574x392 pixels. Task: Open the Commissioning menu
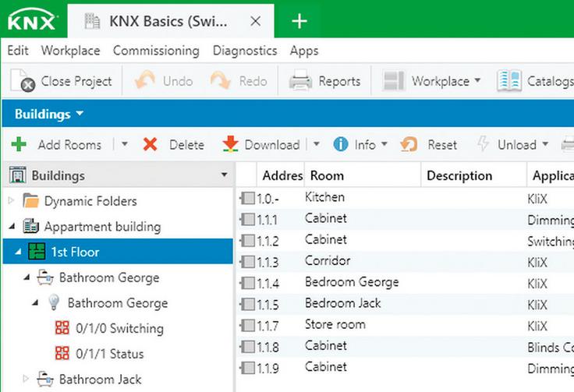pyautogui.click(x=156, y=51)
